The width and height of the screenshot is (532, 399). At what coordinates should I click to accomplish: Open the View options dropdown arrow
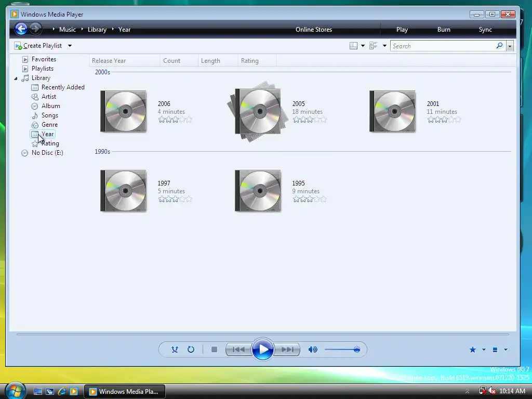pos(384,46)
